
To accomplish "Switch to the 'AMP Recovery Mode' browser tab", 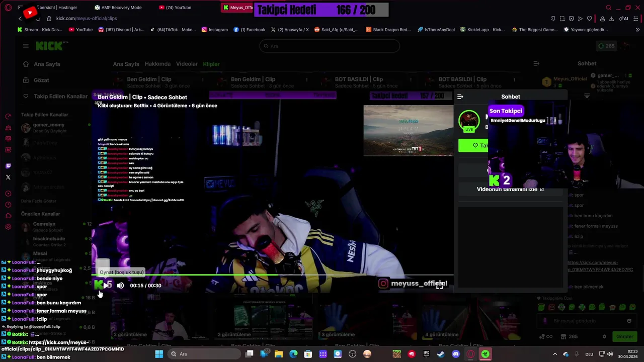I will 118,8.
